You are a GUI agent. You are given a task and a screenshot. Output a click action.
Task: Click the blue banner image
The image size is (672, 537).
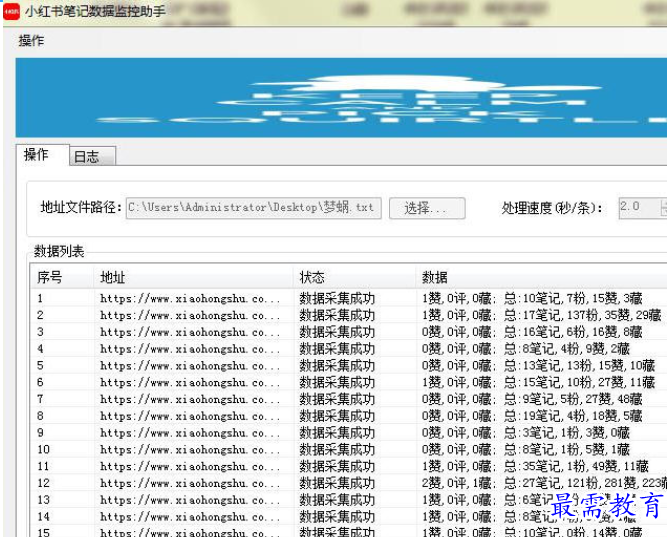coord(341,98)
